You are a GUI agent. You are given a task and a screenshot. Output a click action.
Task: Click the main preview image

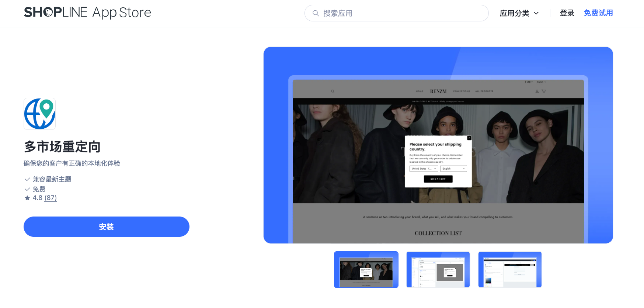pyautogui.click(x=438, y=145)
